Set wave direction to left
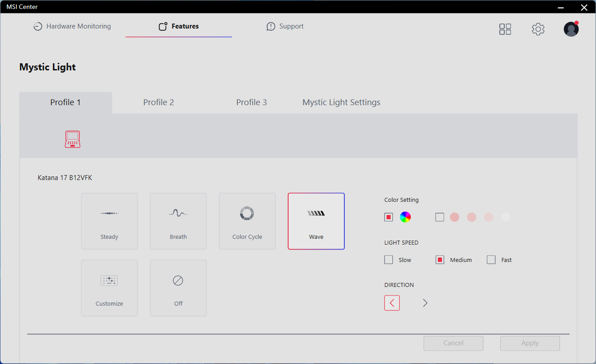 click(x=392, y=303)
